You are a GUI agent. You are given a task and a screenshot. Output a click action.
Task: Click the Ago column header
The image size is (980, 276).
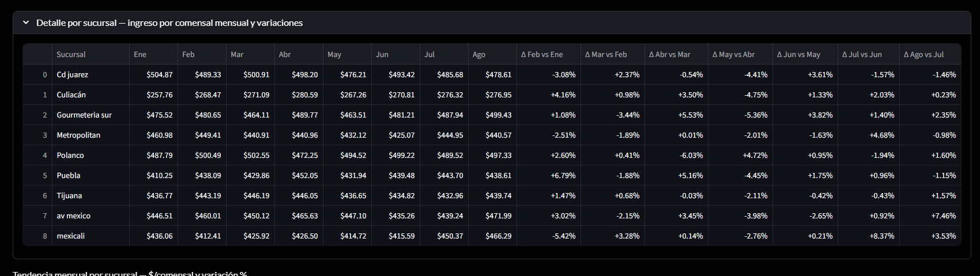[479, 54]
